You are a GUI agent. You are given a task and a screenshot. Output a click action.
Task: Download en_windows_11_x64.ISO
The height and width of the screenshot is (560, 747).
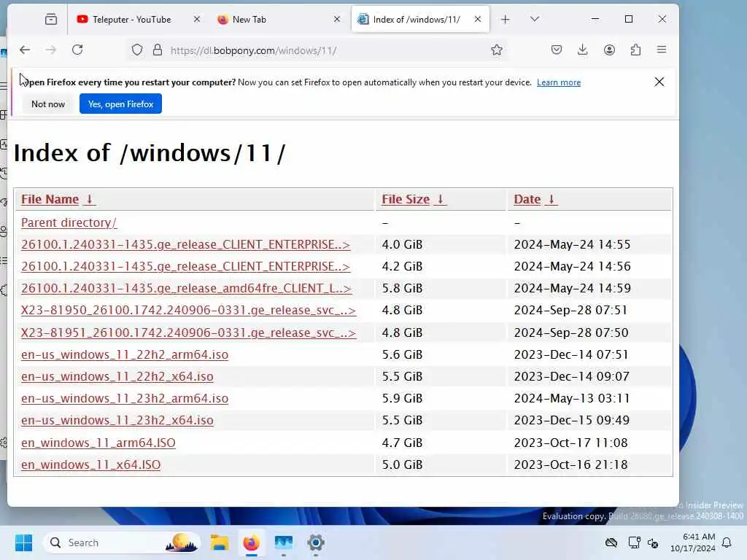[90, 464]
